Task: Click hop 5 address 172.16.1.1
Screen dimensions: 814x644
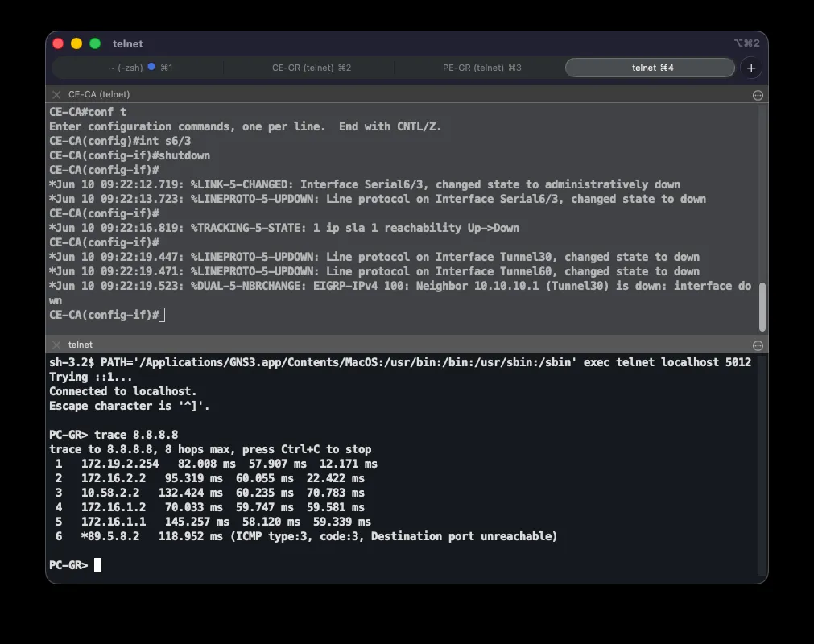Action: 114,522
